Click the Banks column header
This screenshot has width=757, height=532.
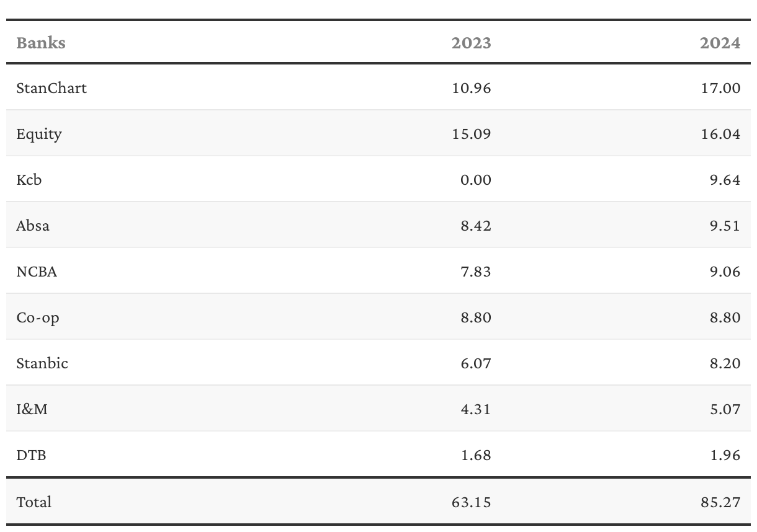click(41, 42)
